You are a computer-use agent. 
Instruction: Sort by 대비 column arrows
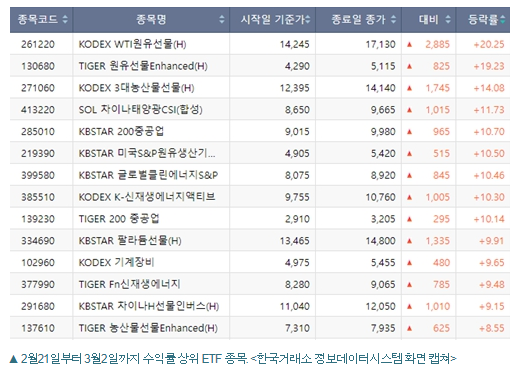448,19
